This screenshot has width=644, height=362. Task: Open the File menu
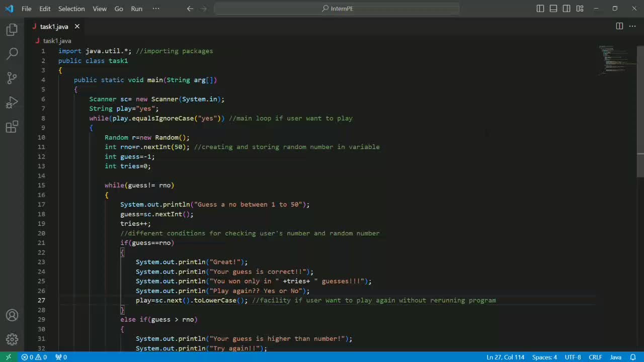click(26, 9)
